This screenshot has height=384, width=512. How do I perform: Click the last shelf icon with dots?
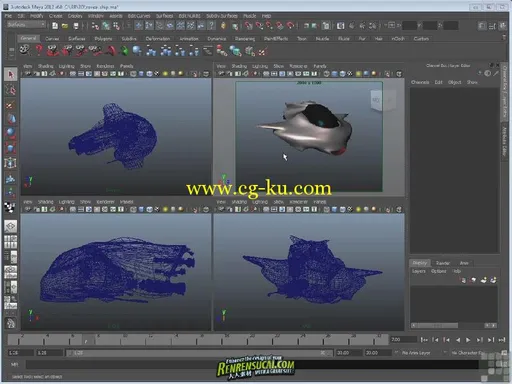pyautogui.click(x=263, y=51)
